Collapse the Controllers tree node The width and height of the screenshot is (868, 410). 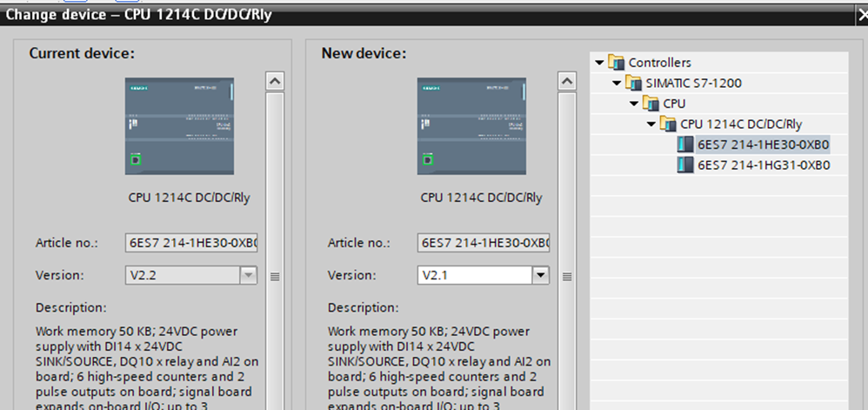coord(599,63)
